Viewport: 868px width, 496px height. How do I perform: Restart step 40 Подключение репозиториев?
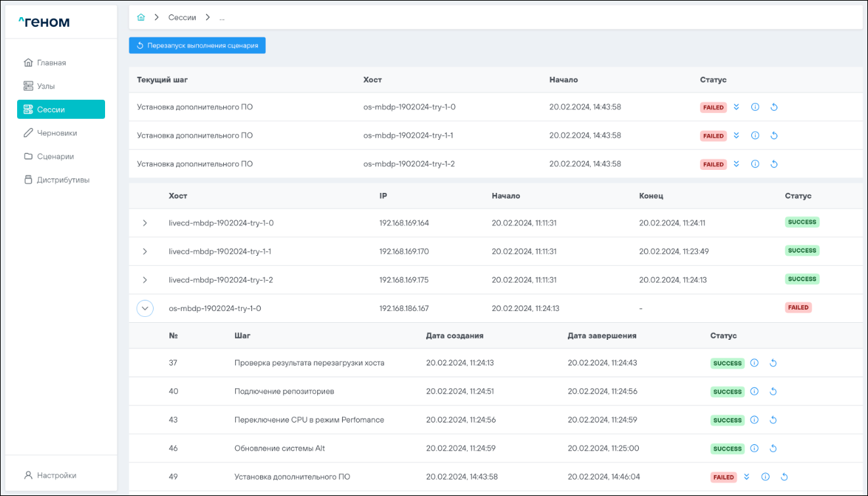773,392
